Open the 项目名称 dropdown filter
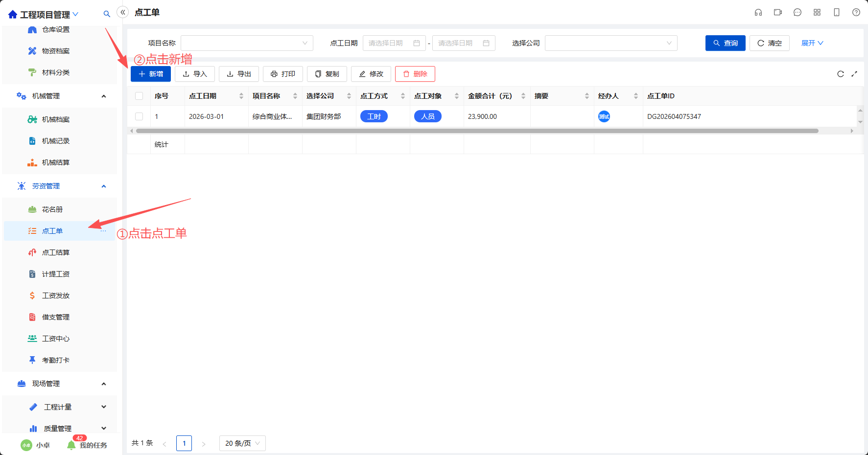Screen dimensions: 868x455 coord(247,43)
